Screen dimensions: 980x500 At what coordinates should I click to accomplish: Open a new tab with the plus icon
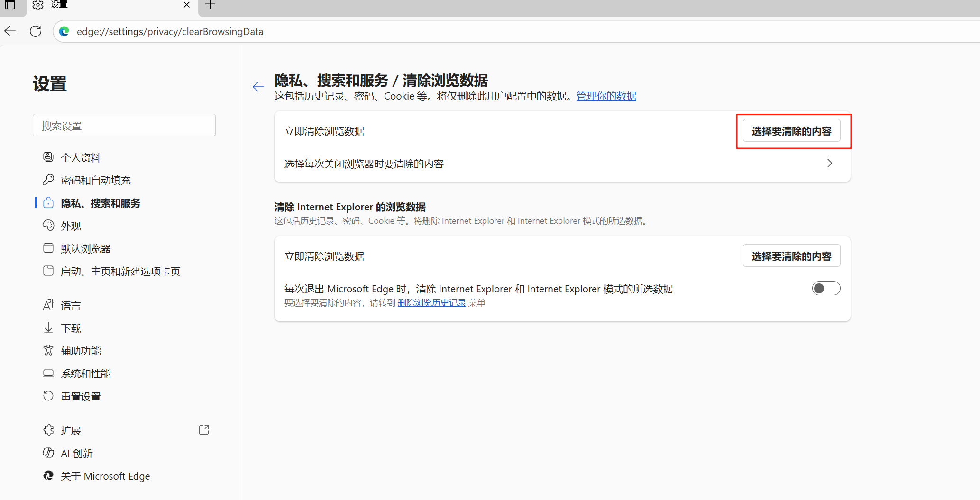[x=210, y=5]
